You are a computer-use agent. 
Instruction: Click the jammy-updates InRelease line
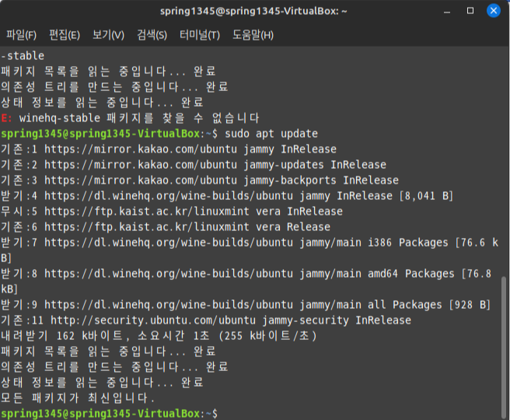point(194,165)
